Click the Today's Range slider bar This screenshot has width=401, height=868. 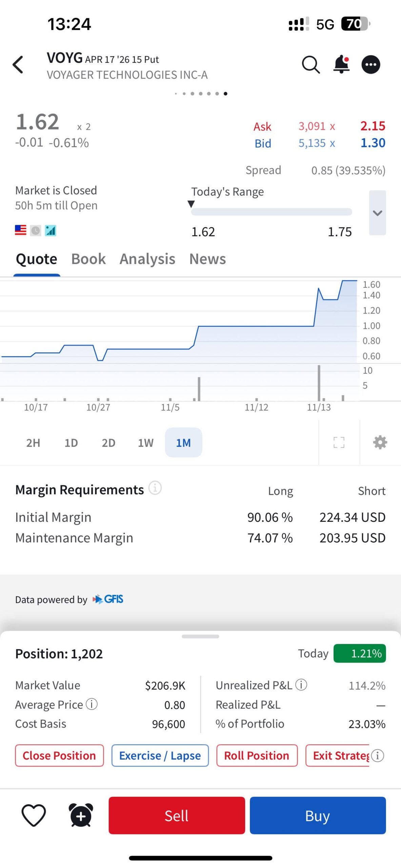(x=272, y=212)
